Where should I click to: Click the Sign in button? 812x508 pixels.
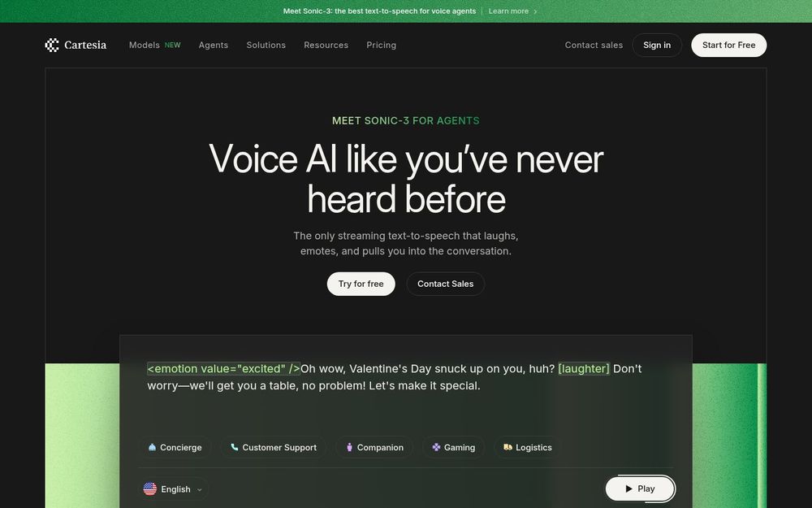(657, 45)
